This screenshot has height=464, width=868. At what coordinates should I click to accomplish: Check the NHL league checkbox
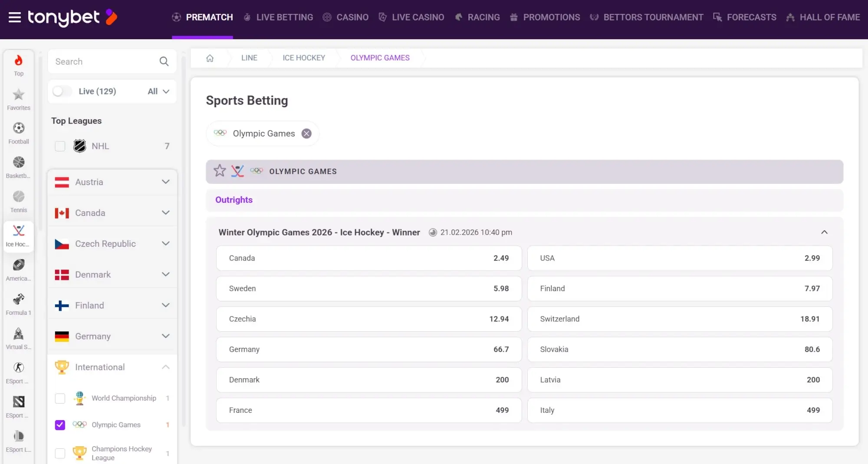tap(60, 146)
